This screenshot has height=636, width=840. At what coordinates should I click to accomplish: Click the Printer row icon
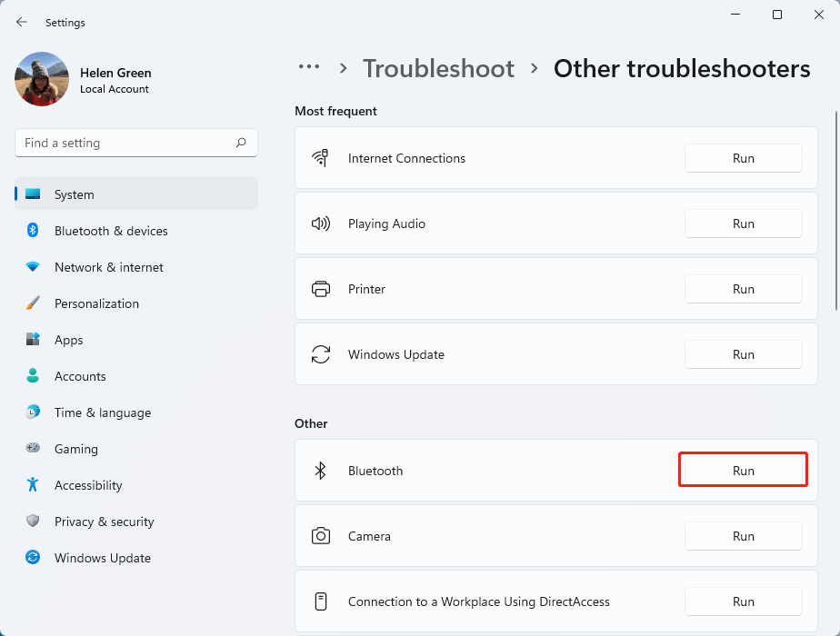[x=321, y=289]
